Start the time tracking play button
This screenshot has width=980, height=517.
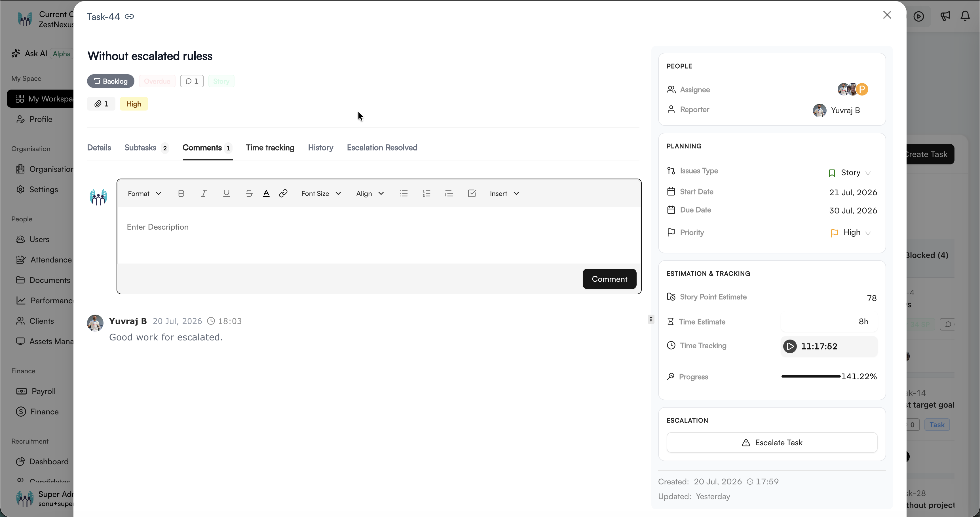790,346
